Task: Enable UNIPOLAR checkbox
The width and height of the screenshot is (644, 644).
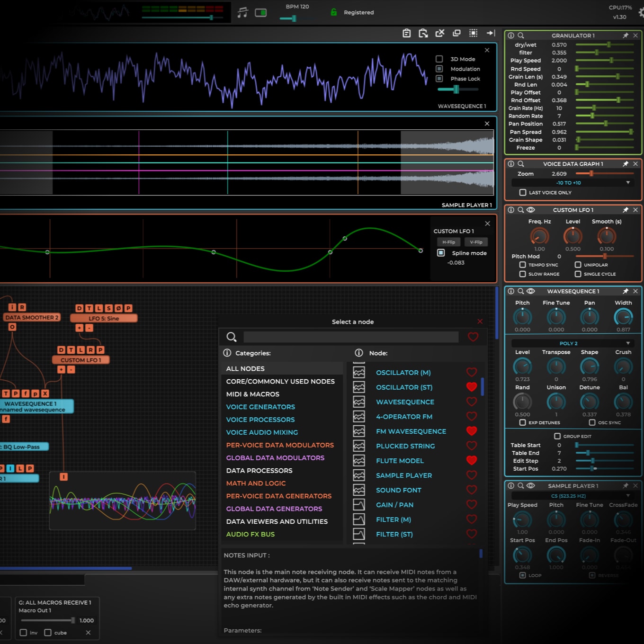Action: tap(578, 265)
